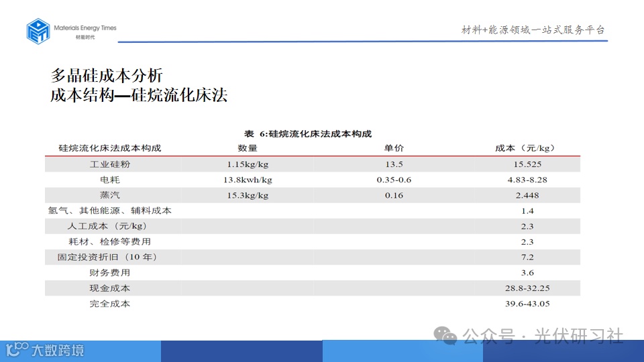Viewport: 644px width, 362px height.
Task: Click the column header 硅烷流化床法成本构成
Action: (x=109, y=147)
